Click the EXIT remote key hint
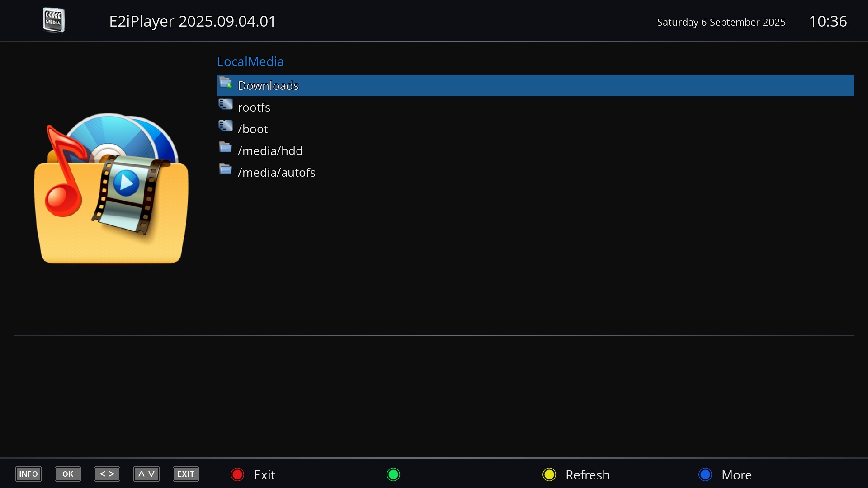The width and height of the screenshot is (868, 488). (185, 474)
